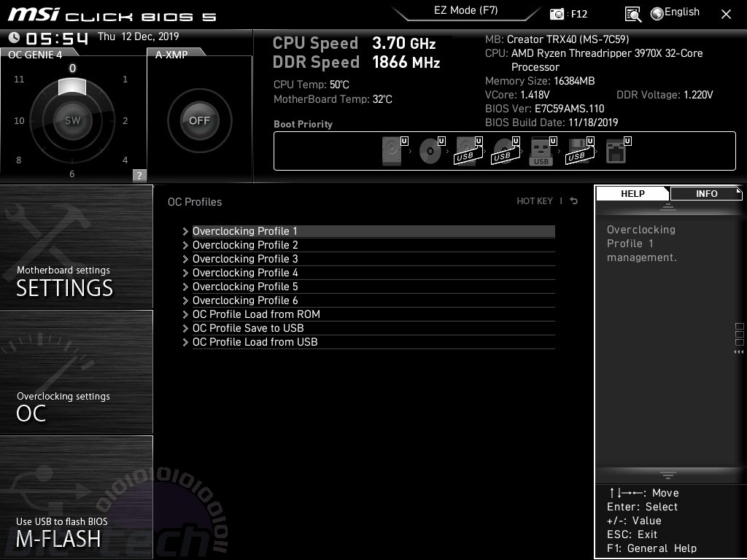Screen dimensions: 747x560
Task: Switch to the INFO tab
Action: point(706,194)
